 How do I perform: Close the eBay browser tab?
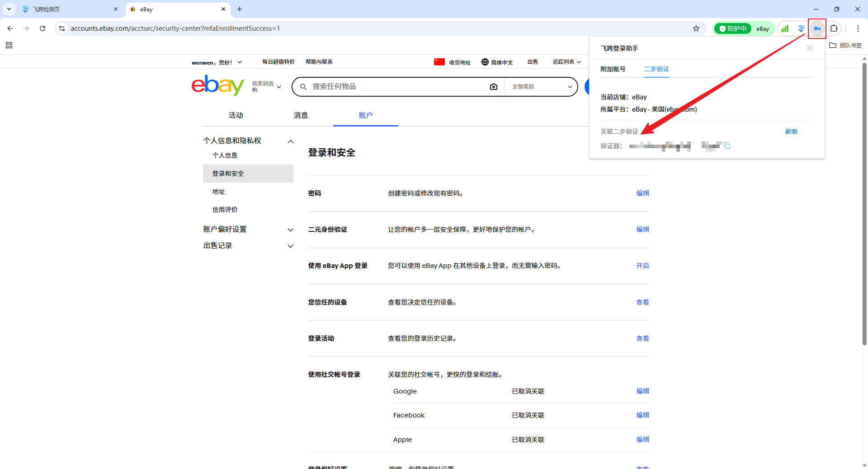click(223, 9)
